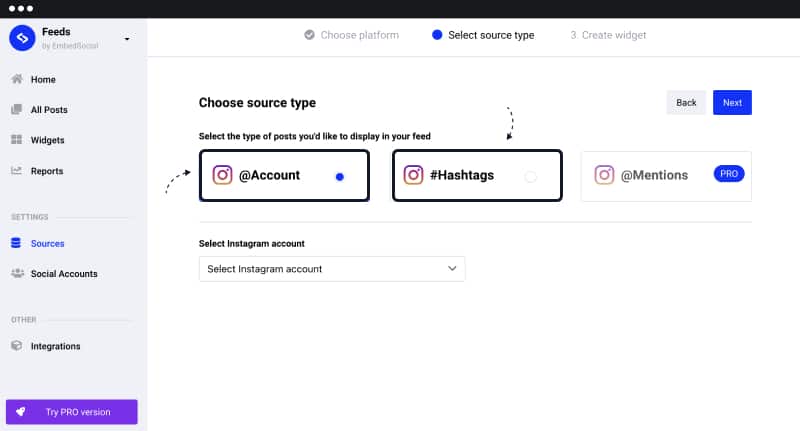Go to All Posts
The height and width of the screenshot is (431, 800).
coord(49,110)
